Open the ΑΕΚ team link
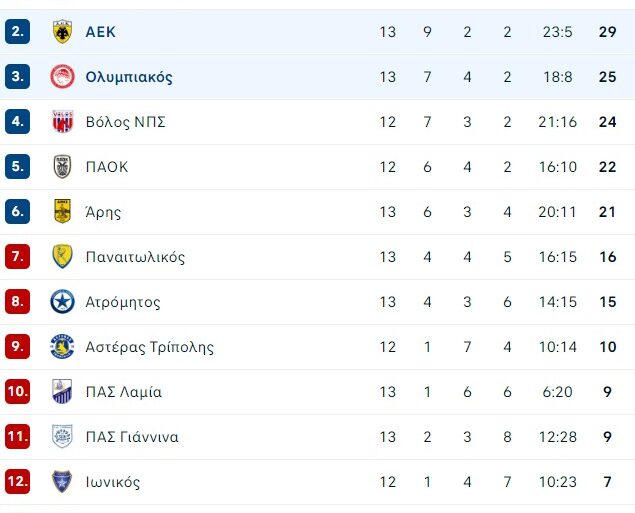 click(101, 32)
